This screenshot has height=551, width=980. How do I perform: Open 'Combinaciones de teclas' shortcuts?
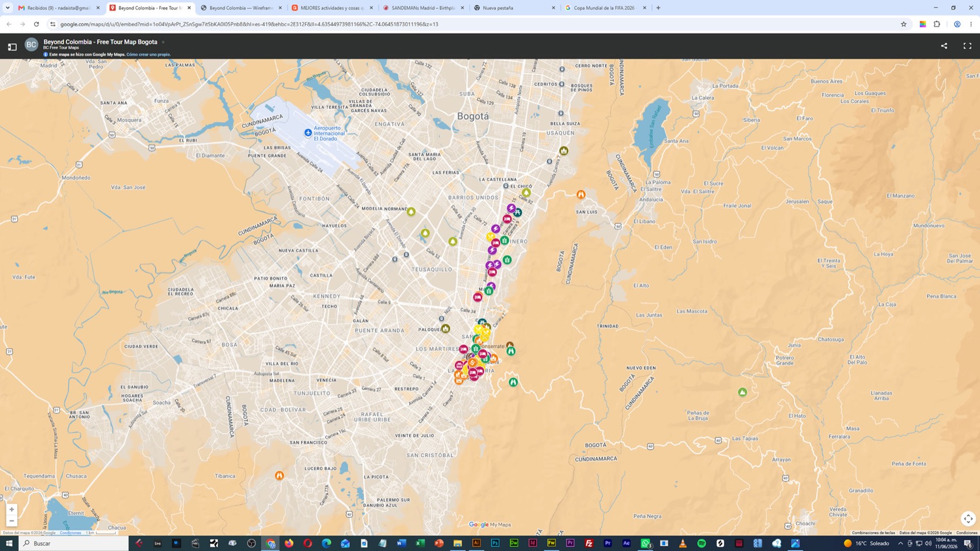pos(873,533)
